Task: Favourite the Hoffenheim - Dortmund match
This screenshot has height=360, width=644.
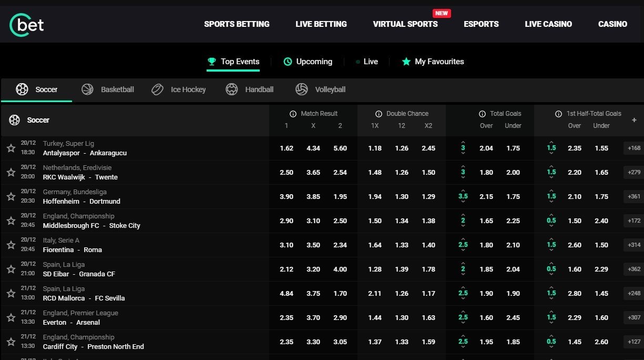Action: [11, 197]
